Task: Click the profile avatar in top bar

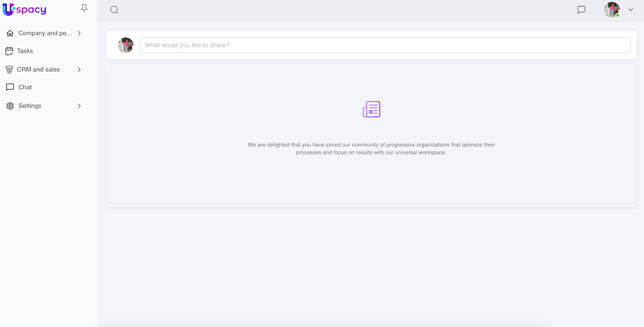Action: pos(611,10)
